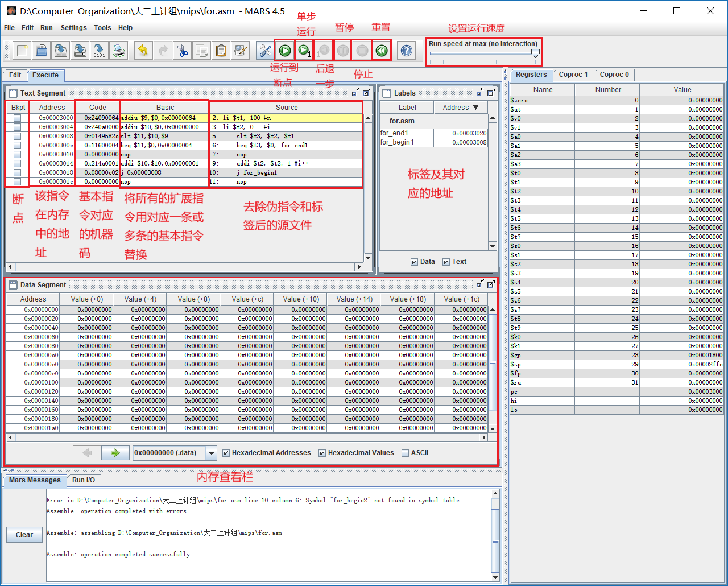Step one instruction forward icon
Screen dimensions: 728x586
304,51
